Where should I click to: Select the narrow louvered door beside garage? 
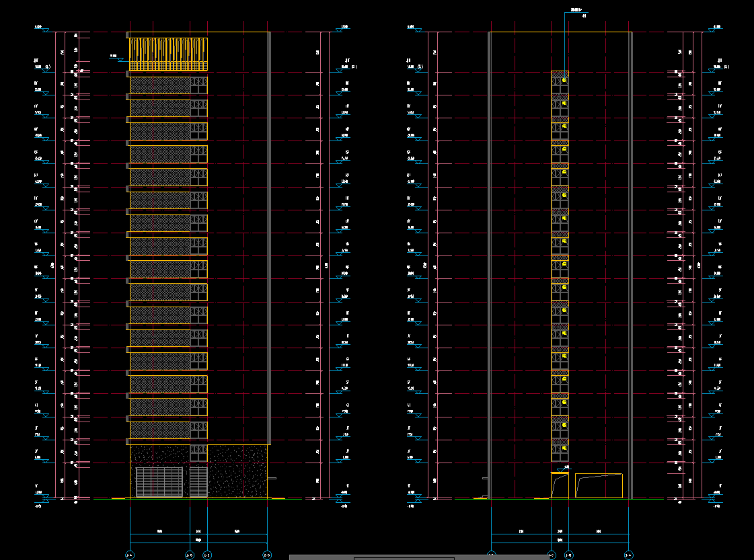198,482
